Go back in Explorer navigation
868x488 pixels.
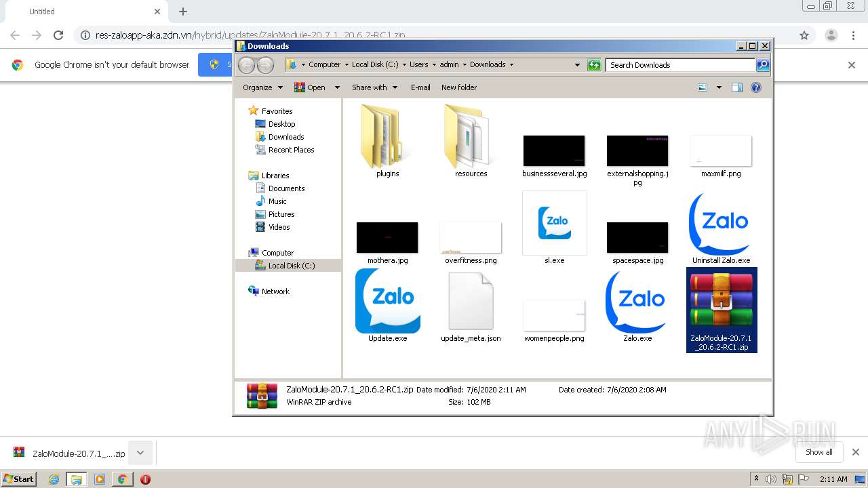pyautogui.click(x=246, y=65)
